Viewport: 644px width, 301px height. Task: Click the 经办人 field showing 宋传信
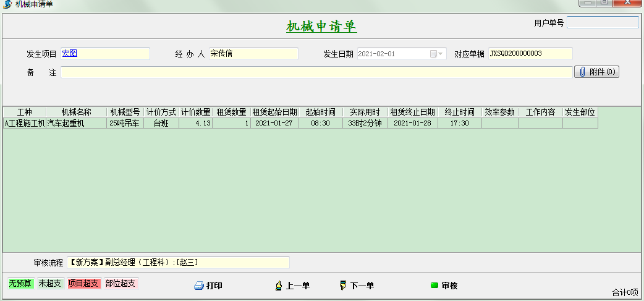pyautogui.click(x=253, y=54)
